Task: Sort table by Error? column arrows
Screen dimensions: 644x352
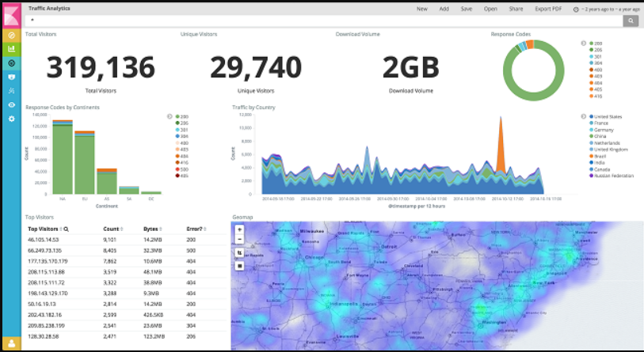Action: (x=205, y=229)
